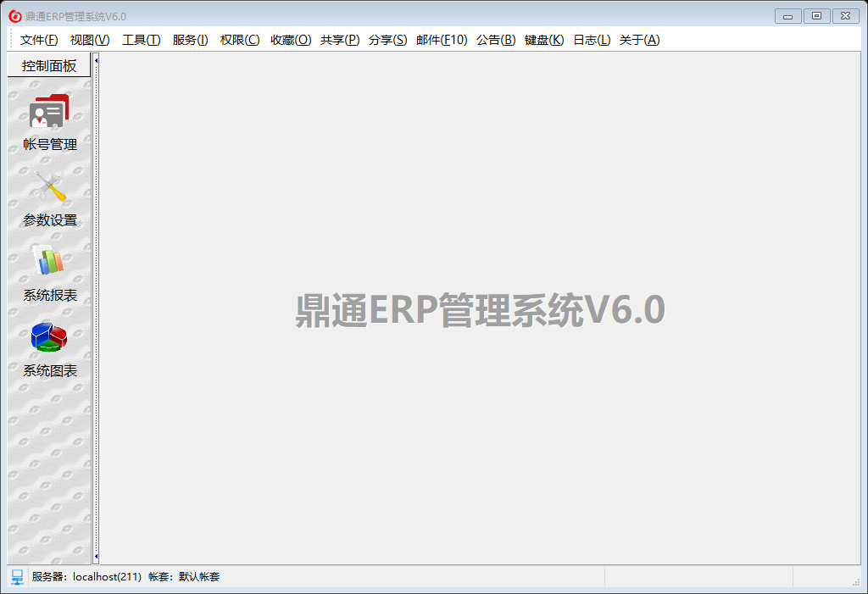Select the 控制面板 panel header
This screenshot has height=594, width=868.
tap(49, 66)
